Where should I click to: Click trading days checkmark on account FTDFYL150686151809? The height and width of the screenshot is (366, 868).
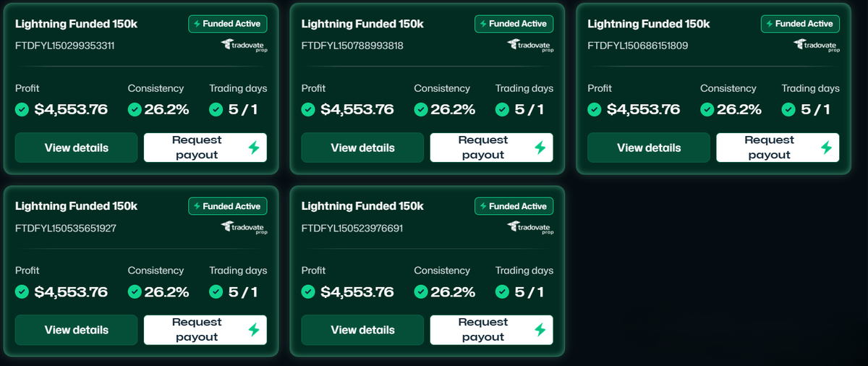[x=789, y=110]
